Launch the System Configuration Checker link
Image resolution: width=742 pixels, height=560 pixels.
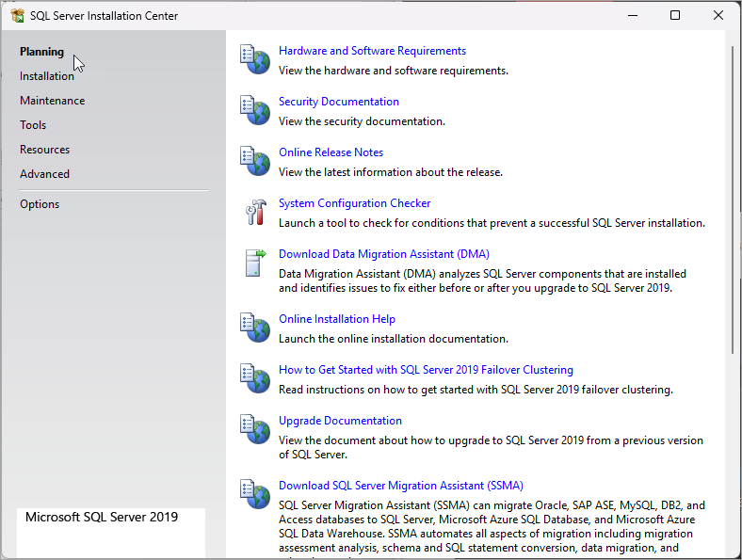point(354,203)
